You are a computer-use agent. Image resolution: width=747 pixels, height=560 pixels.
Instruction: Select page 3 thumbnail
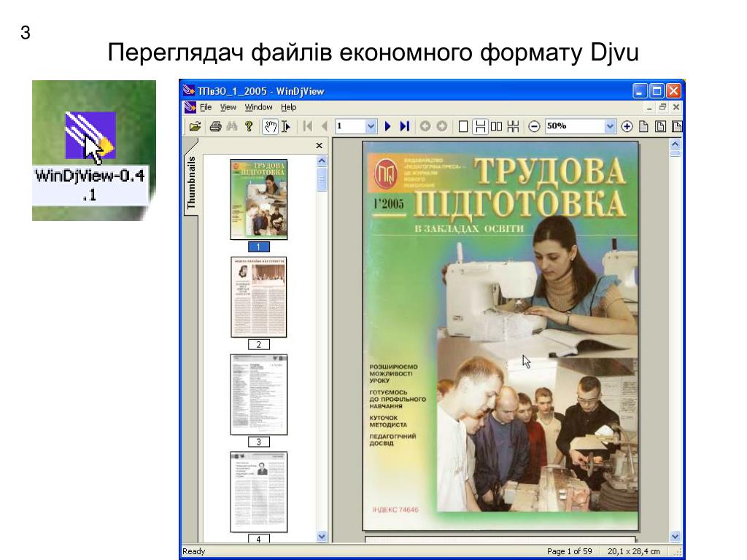pyautogui.click(x=259, y=394)
